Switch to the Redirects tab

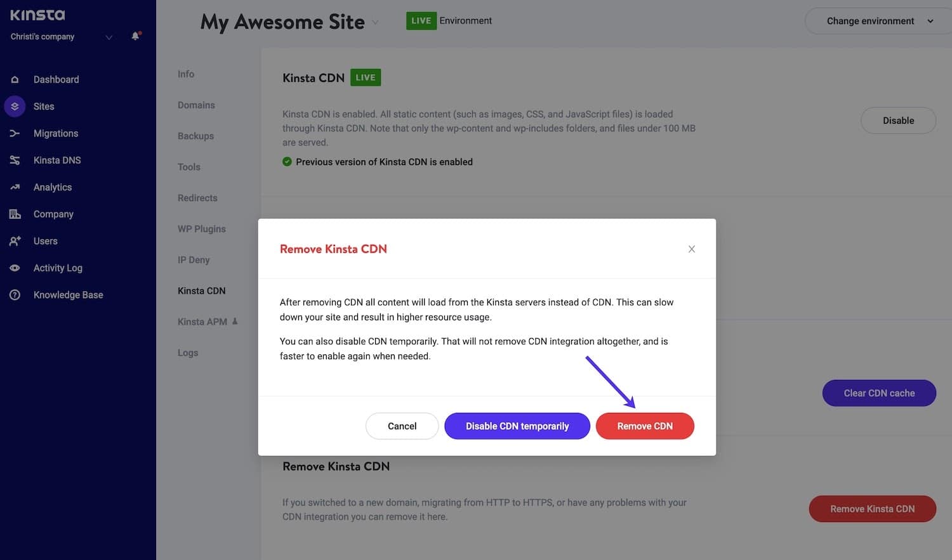point(197,198)
